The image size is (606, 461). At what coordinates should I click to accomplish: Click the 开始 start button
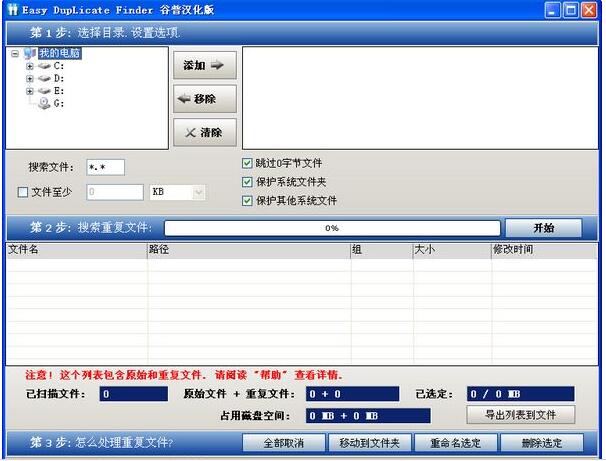(x=544, y=228)
